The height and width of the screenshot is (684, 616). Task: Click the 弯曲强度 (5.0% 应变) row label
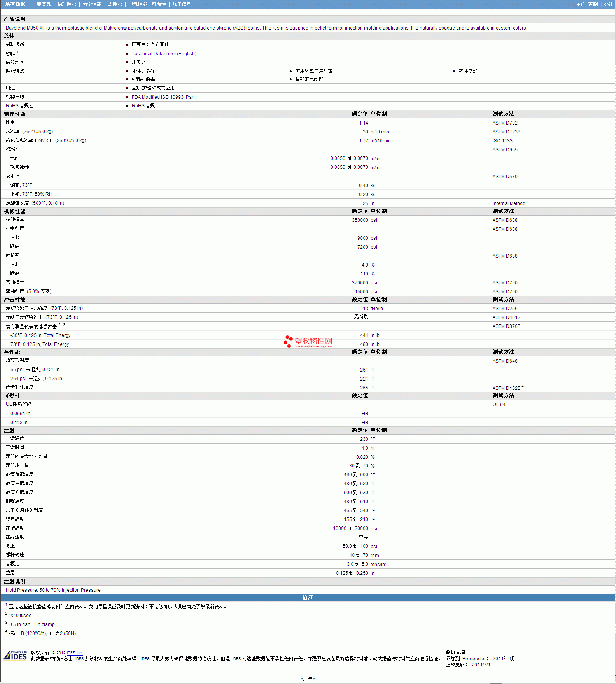(x=28, y=291)
